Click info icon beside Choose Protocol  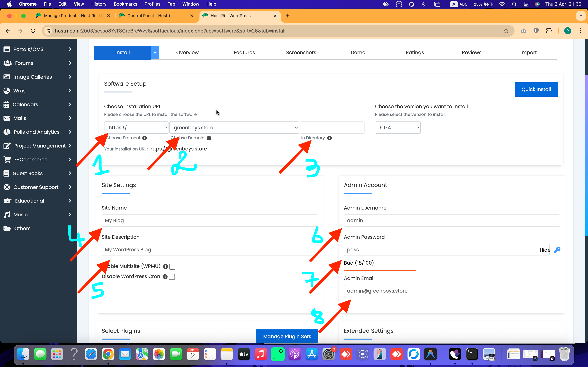(145, 138)
